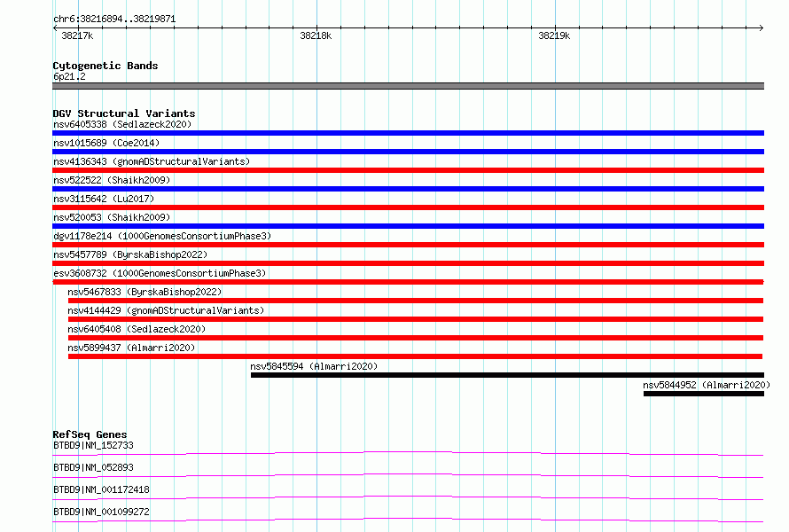Select the red bar of dgv1178e214
This screenshot has width=789, height=532.
(408, 245)
